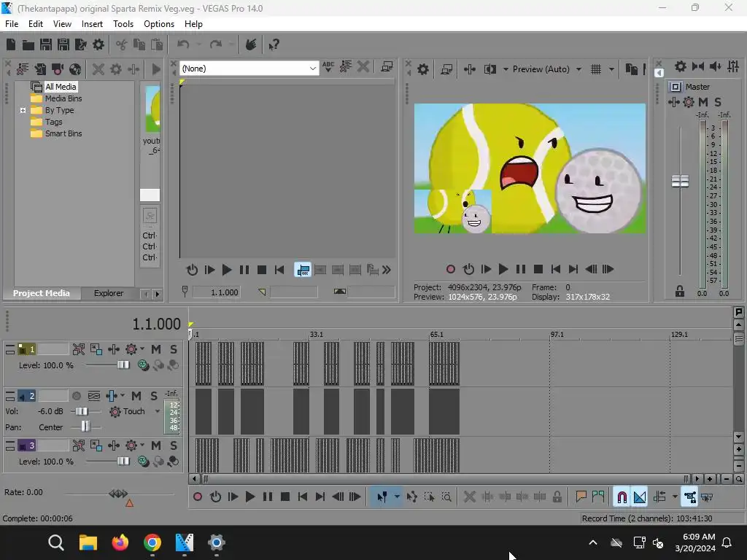Screen dimensions: 747x560
Task: Play project from timeline transport bar
Action: pos(250,497)
